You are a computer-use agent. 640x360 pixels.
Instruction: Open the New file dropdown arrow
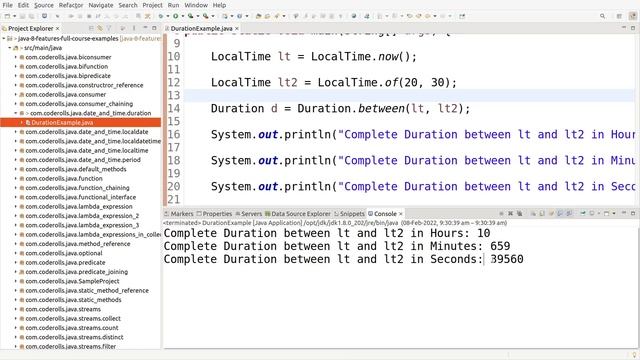14,16
